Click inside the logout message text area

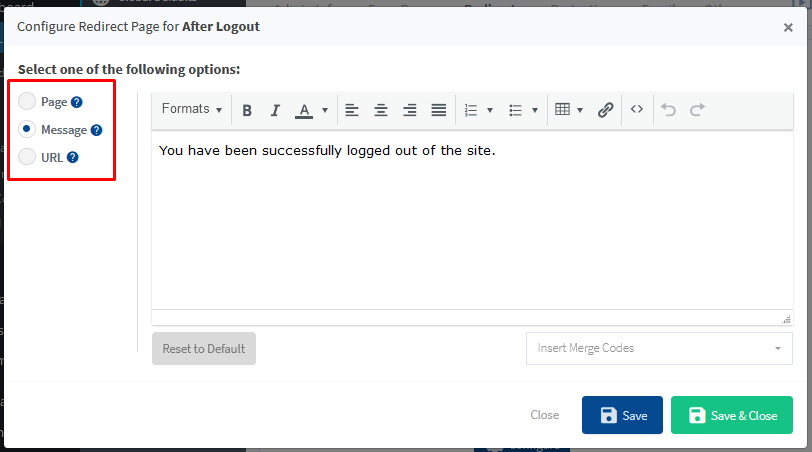472,220
